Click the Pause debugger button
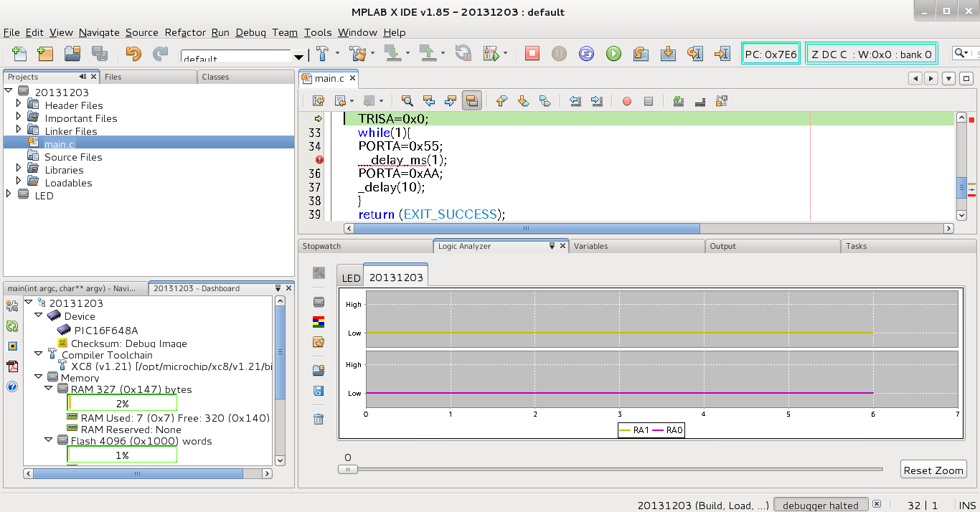The image size is (980, 512). 559,54
